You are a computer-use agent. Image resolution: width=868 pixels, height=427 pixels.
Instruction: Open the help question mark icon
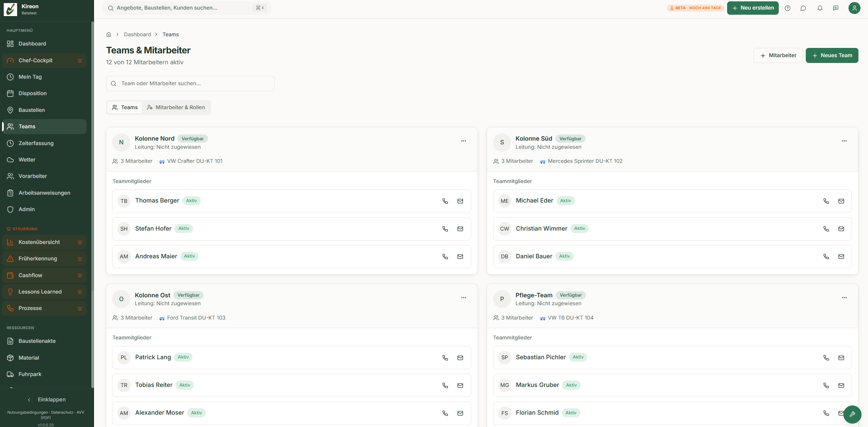[x=787, y=8]
